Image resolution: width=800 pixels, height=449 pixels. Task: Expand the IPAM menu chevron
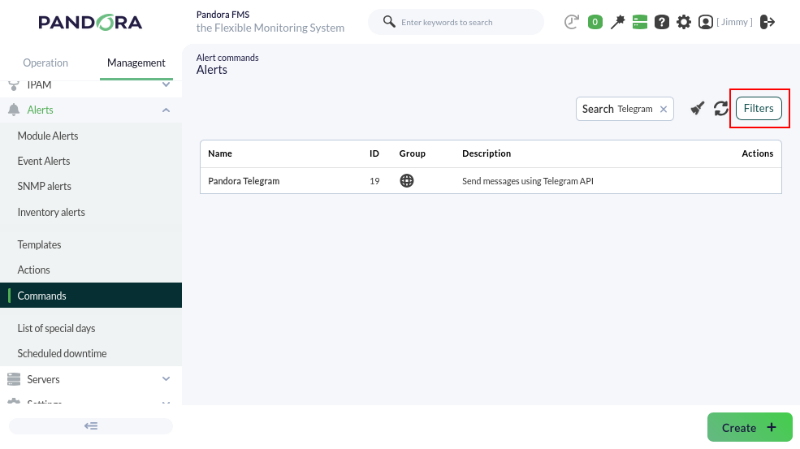click(166, 84)
